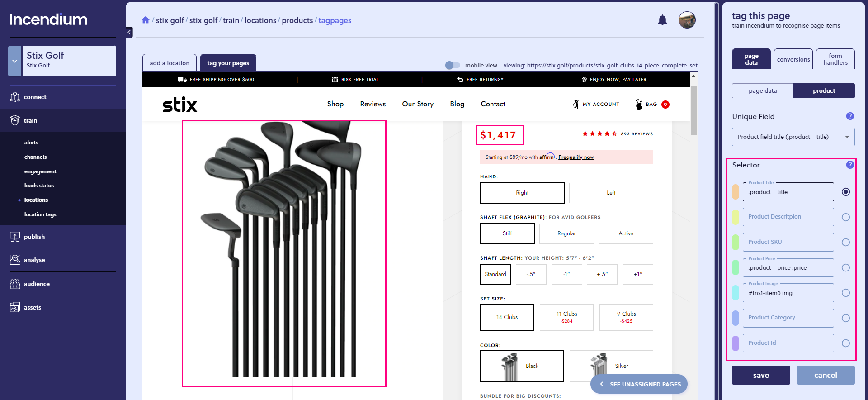Click the Product Title color swatch

(x=736, y=192)
